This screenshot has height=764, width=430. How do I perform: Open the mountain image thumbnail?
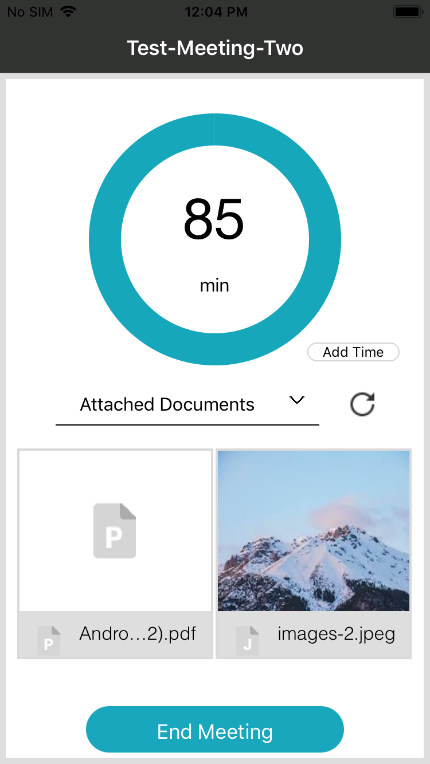(x=314, y=531)
